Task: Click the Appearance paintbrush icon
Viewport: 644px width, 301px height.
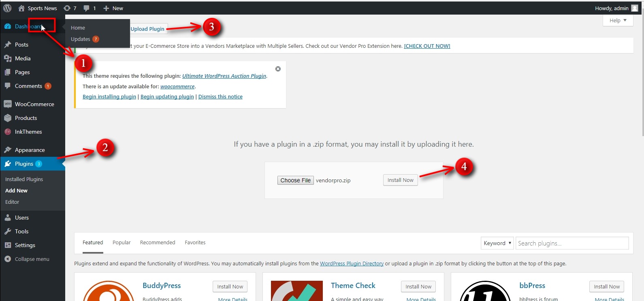Action: [x=7, y=150]
